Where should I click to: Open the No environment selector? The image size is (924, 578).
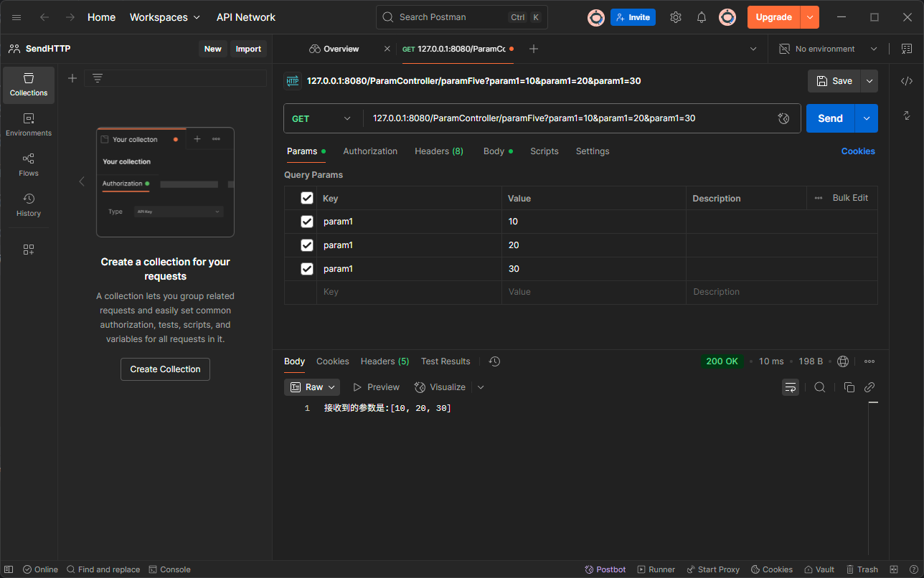828,49
